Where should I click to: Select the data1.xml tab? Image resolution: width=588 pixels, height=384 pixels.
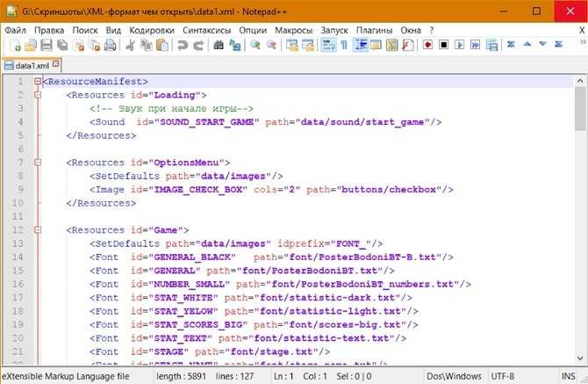pos(32,65)
